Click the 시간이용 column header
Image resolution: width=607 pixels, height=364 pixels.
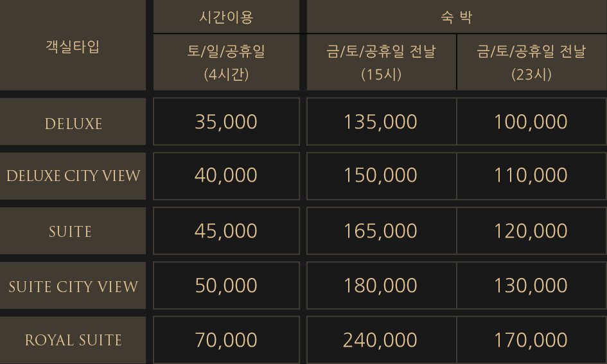[x=227, y=17]
